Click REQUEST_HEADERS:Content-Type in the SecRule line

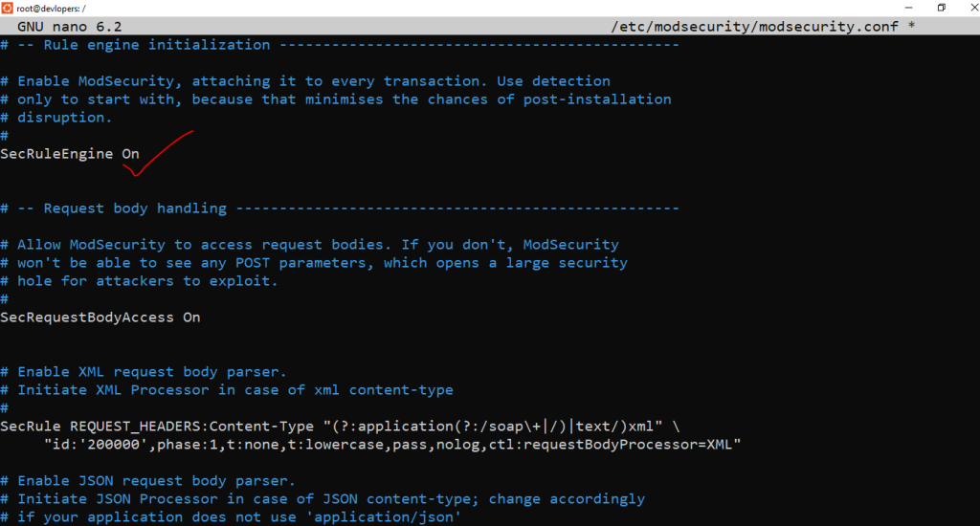[191, 426]
